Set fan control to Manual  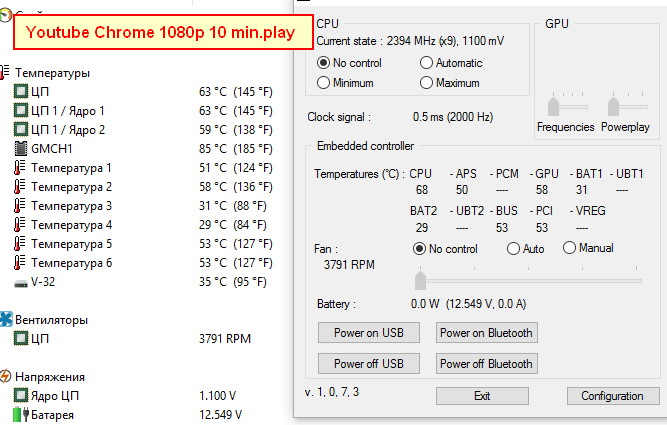pos(569,248)
